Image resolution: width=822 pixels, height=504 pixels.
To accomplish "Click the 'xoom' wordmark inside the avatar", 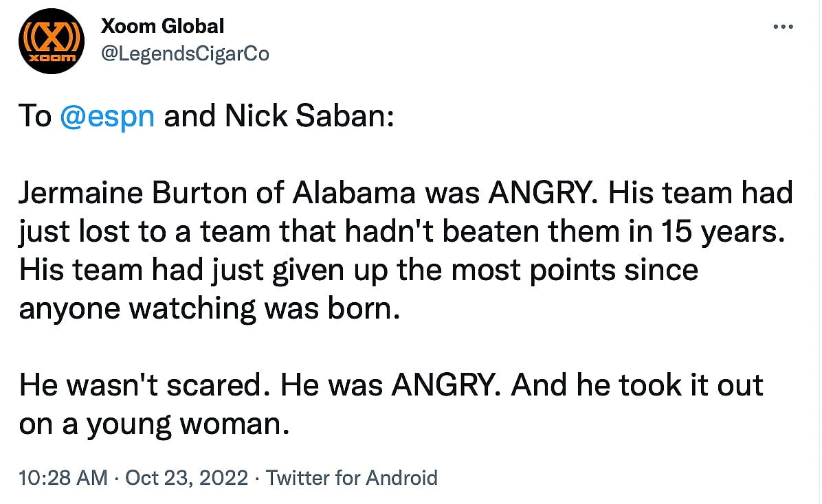I will (52, 58).
